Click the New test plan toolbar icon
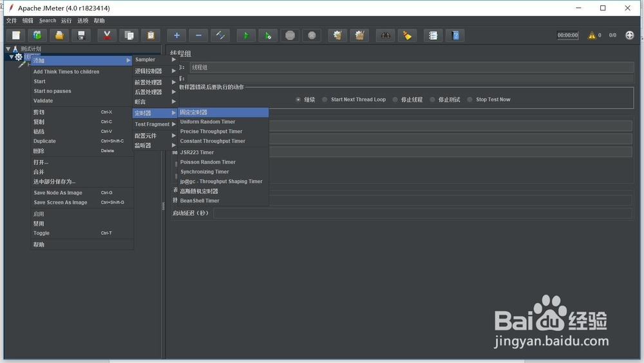 pos(16,35)
